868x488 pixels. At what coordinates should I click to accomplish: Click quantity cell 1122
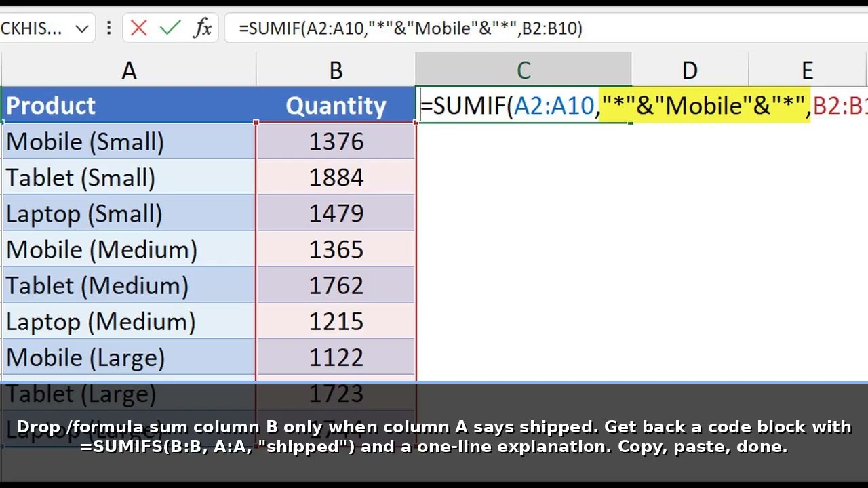(336, 357)
